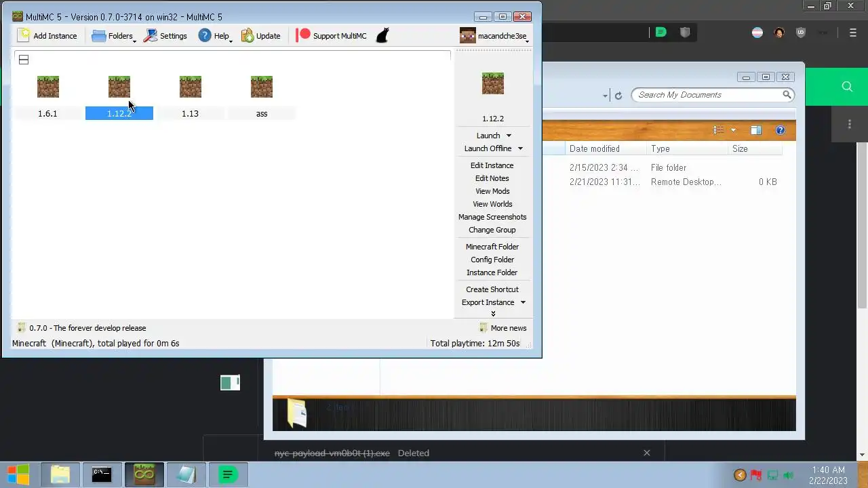The image size is (868, 488).
Task: Refresh the Explorer address bar
Action: pyautogui.click(x=618, y=96)
